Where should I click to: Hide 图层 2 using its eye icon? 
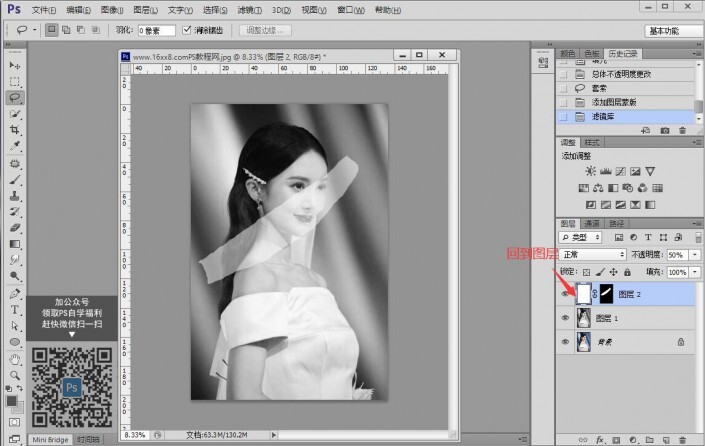[x=566, y=294]
